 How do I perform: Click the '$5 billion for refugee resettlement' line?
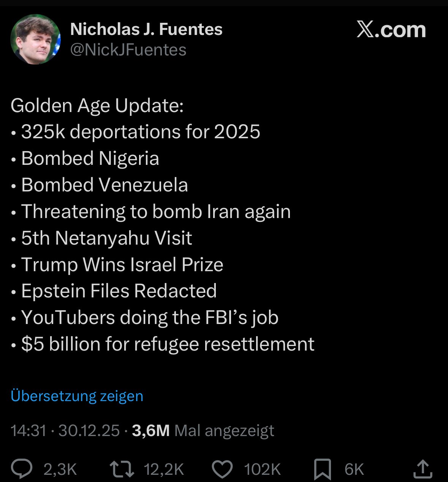[x=167, y=344]
